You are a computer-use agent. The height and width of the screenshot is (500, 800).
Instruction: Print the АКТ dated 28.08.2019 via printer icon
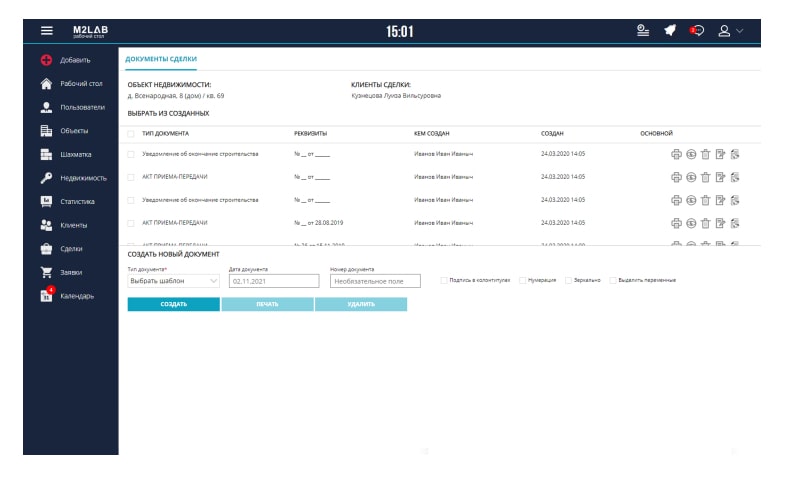676,223
